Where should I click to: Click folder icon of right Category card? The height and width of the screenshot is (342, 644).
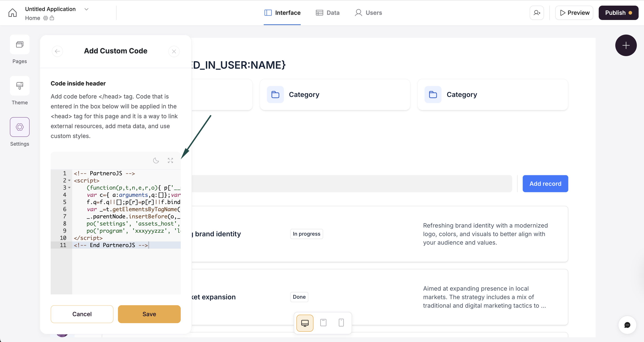tap(433, 94)
